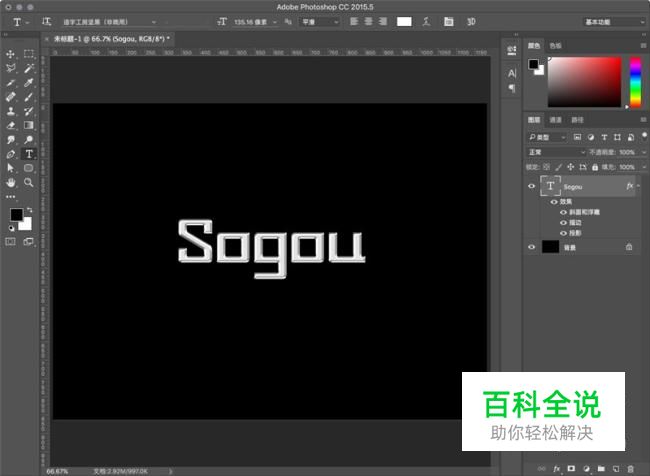The height and width of the screenshot is (476, 650).
Task: Open the Character panel from collapsed dock
Action: (x=512, y=74)
